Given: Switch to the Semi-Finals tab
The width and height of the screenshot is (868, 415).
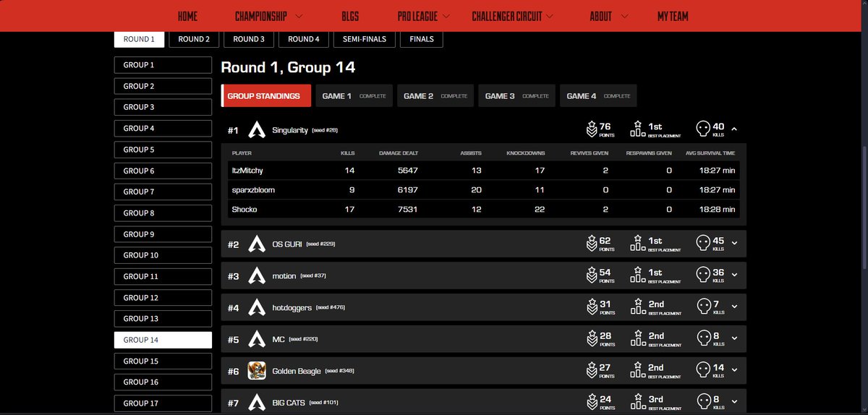Looking at the screenshot, I should 365,39.
